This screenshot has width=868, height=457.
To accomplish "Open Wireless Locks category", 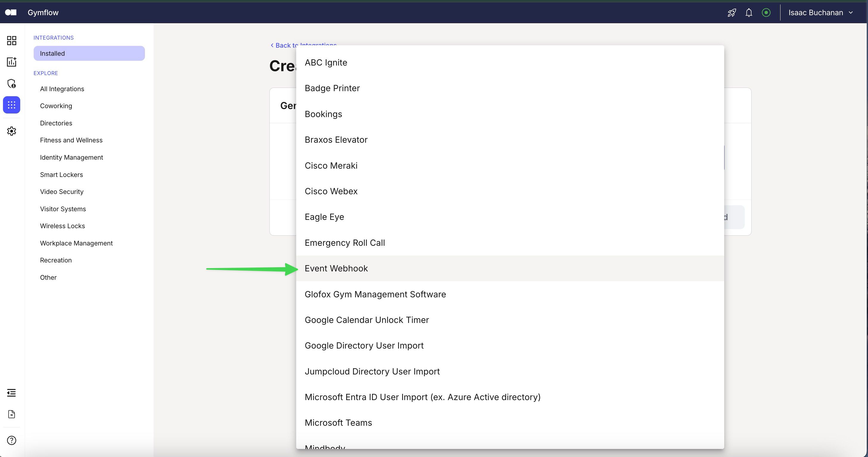I will pos(62,226).
